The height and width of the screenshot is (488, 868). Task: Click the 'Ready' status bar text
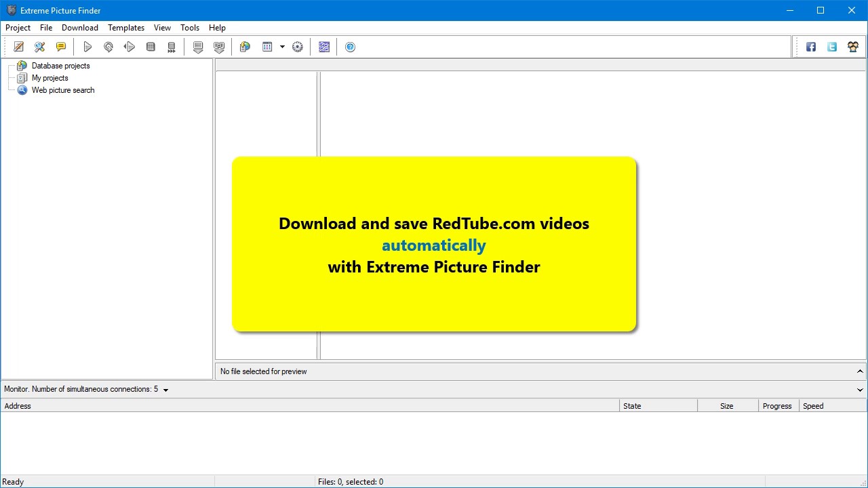(x=14, y=482)
